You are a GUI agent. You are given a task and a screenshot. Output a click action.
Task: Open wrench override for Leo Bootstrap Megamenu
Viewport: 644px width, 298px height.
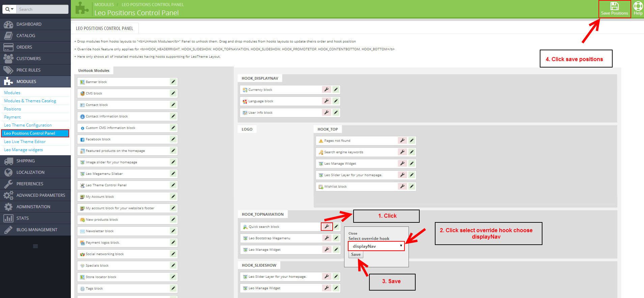[x=327, y=238]
